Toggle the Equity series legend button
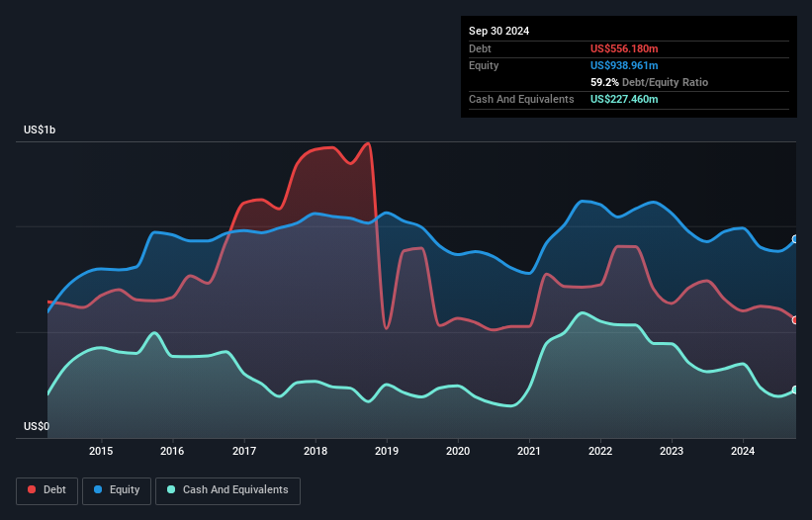This screenshot has height=520, width=812. [117, 490]
